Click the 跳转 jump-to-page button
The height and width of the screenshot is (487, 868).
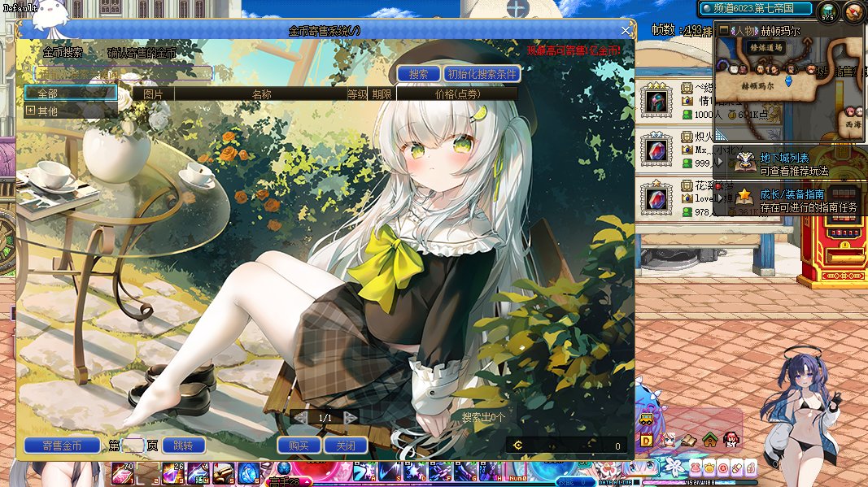click(183, 446)
